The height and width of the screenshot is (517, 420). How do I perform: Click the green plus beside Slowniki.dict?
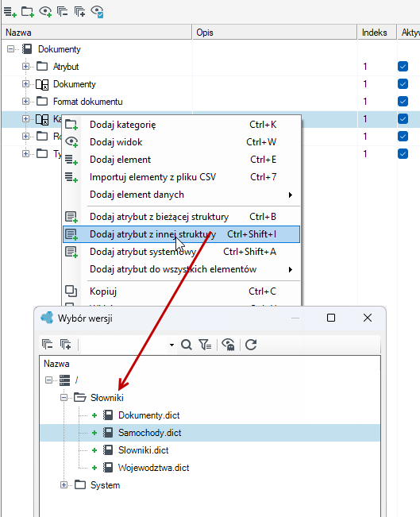coord(94,450)
